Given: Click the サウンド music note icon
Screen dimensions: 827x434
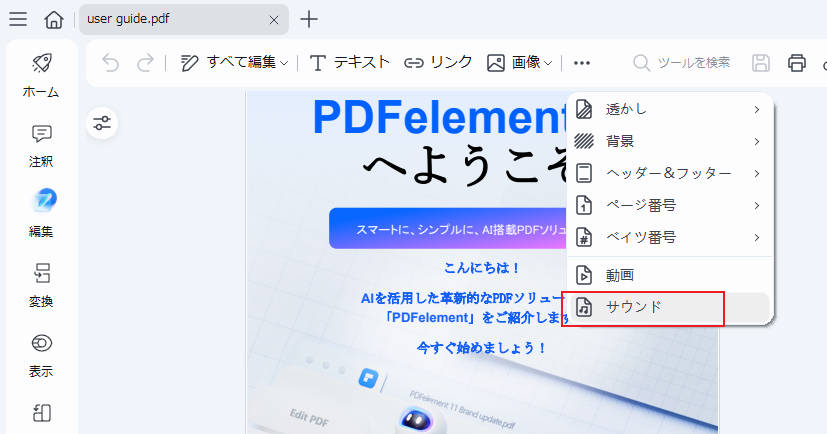Looking at the screenshot, I should pos(584,307).
